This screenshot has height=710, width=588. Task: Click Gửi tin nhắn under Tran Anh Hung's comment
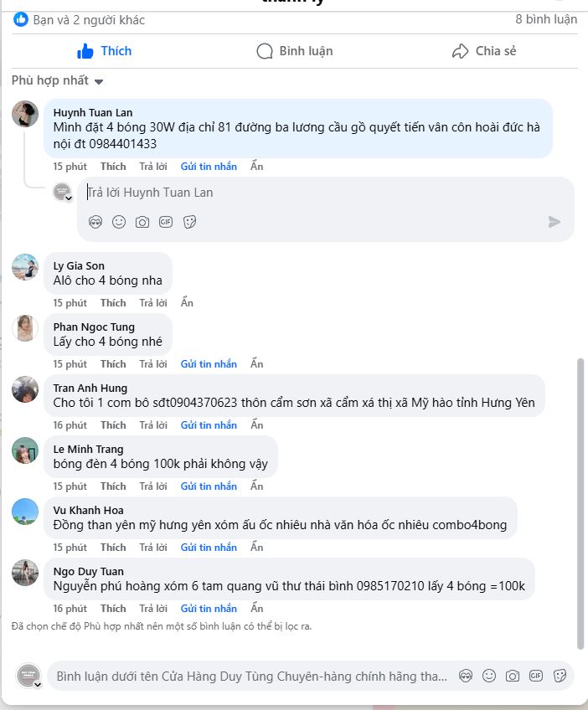pos(209,425)
